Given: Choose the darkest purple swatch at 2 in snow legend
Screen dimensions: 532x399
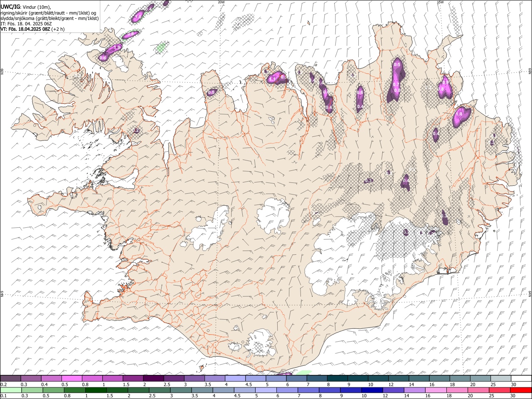Looking at the screenshot, I should [153, 378].
